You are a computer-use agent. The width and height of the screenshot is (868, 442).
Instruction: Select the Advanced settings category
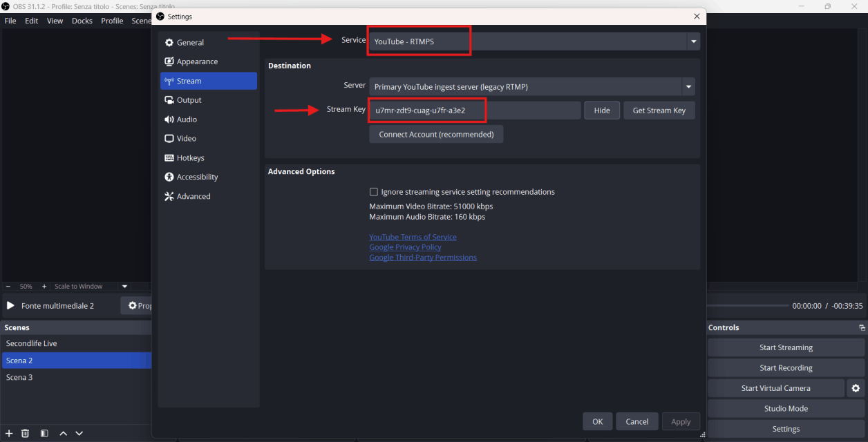(x=208, y=196)
